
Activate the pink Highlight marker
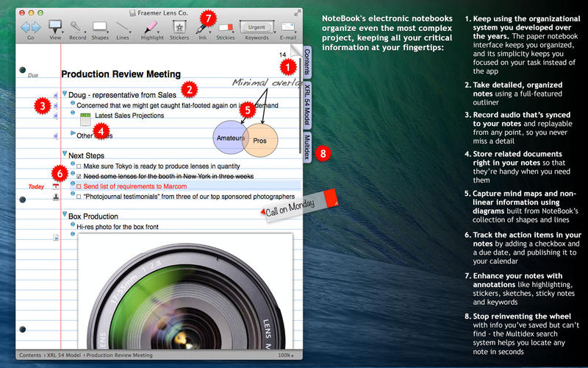[151, 27]
